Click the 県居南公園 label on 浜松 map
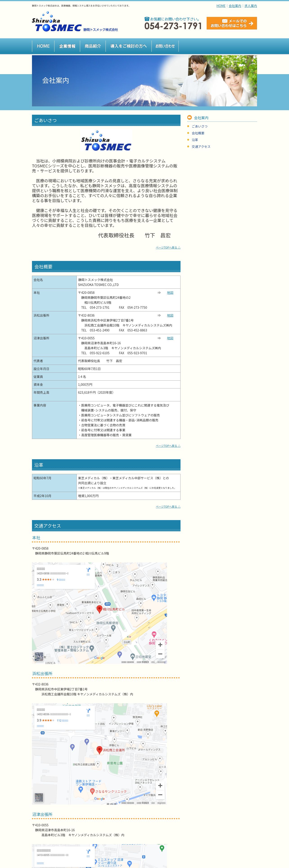Image resolution: width=289 pixels, height=868 pixels. pyautogui.click(x=115, y=763)
